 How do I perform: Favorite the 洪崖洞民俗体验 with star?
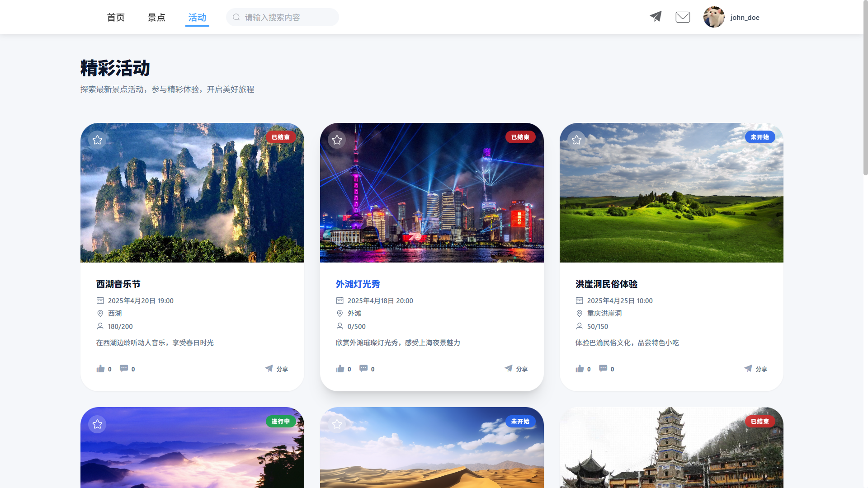pos(576,140)
